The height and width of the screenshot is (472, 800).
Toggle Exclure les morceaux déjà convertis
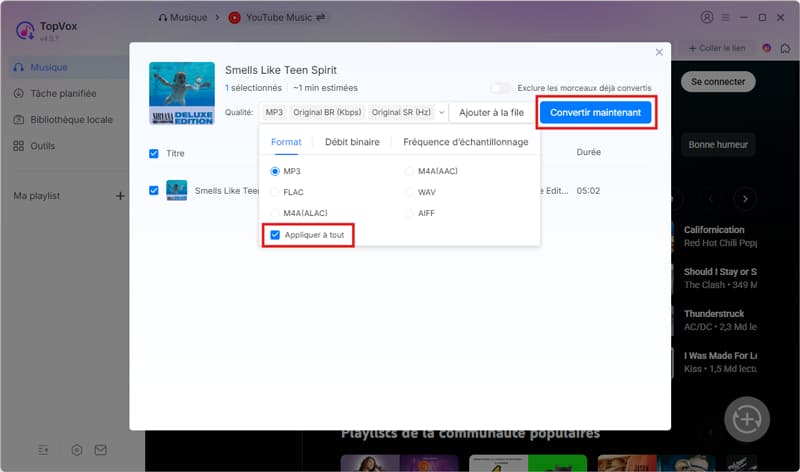499,88
